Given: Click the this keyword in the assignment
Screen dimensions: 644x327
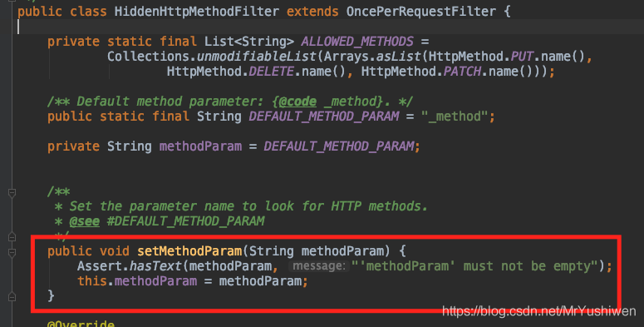Looking at the screenshot, I should click(92, 281).
